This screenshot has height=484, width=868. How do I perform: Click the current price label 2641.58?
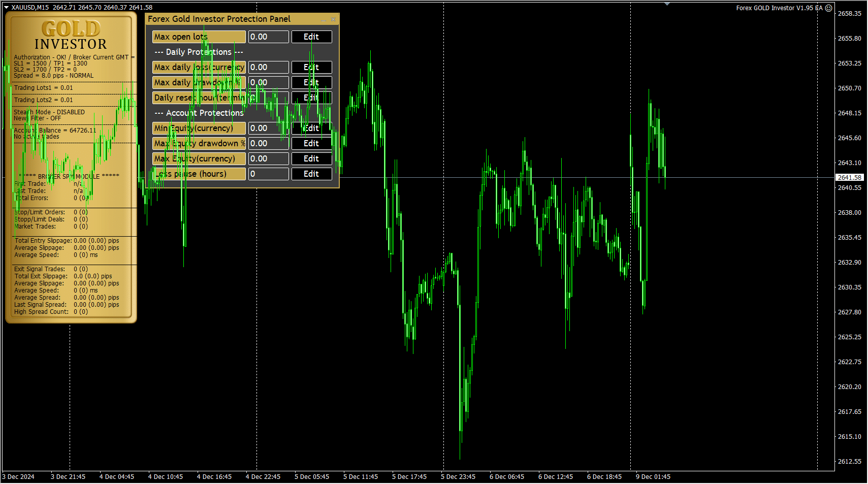pos(849,177)
